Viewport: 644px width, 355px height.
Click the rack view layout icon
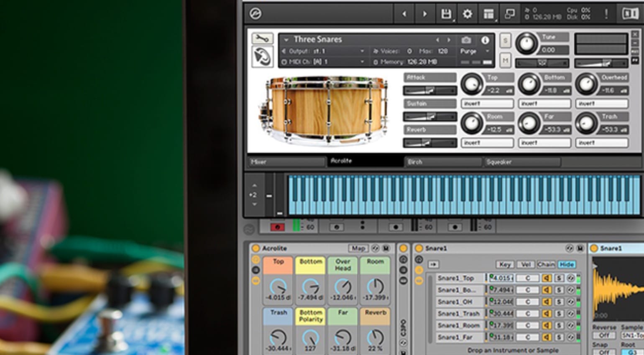pyautogui.click(x=488, y=14)
